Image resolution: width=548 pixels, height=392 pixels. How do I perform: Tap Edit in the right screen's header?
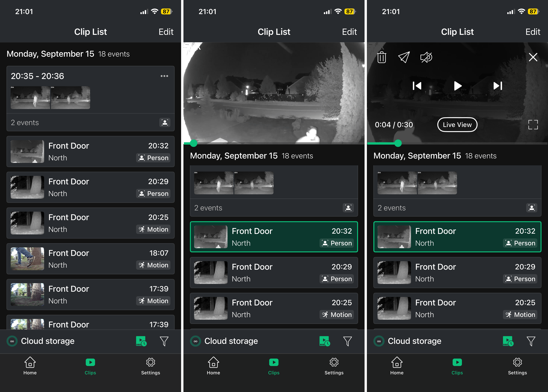[533, 32]
